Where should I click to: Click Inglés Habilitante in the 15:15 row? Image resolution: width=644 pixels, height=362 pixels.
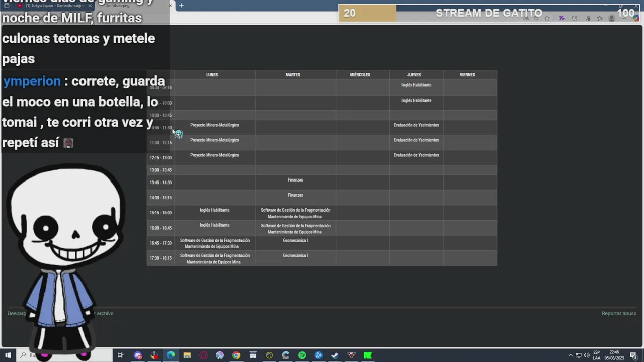(215, 210)
